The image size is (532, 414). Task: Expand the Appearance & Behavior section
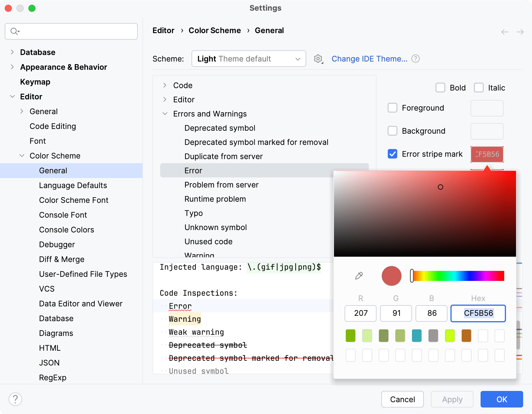click(x=12, y=67)
